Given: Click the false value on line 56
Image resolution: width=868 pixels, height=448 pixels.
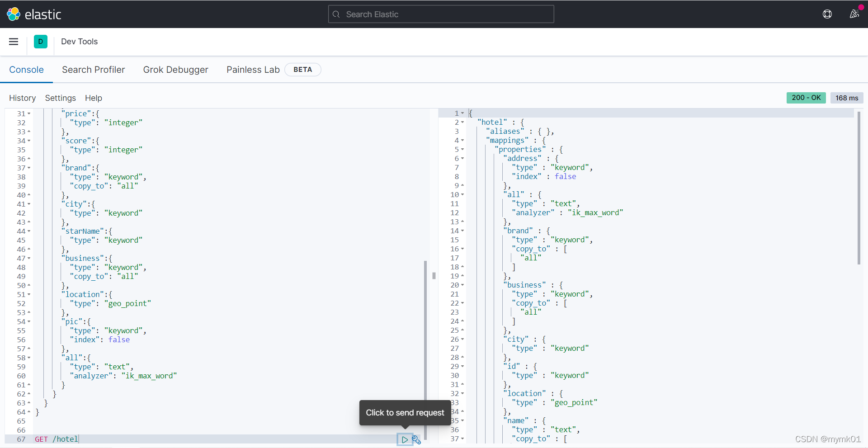Looking at the screenshot, I should tap(119, 340).
